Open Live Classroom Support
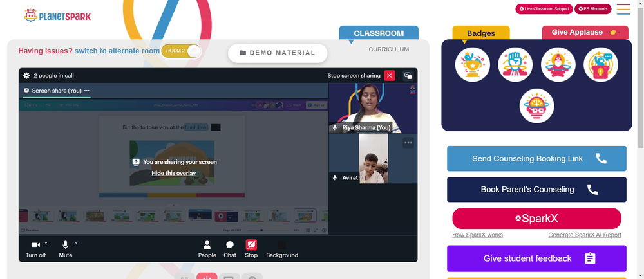The width and height of the screenshot is (644, 279). click(544, 8)
